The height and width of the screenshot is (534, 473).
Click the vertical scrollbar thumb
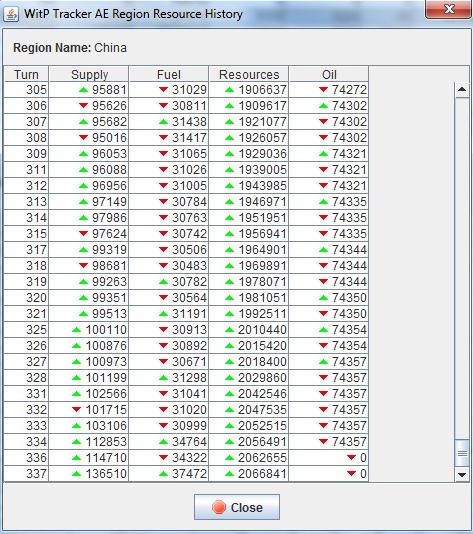click(x=462, y=453)
